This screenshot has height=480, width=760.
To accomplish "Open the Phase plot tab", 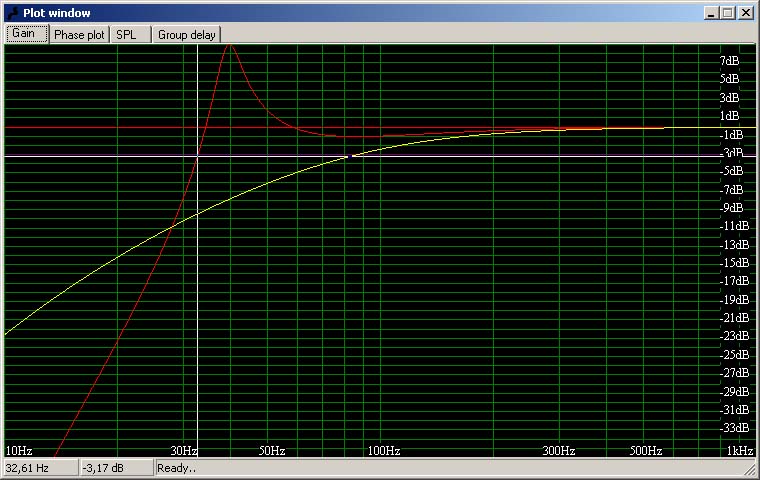I will 79,35.
